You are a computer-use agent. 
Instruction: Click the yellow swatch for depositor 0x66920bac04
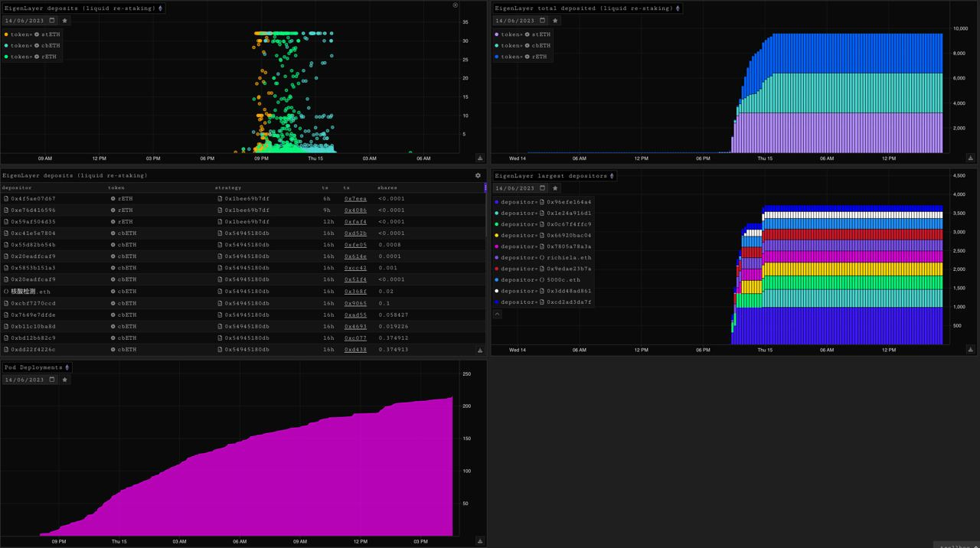click(x=497, y=236)
